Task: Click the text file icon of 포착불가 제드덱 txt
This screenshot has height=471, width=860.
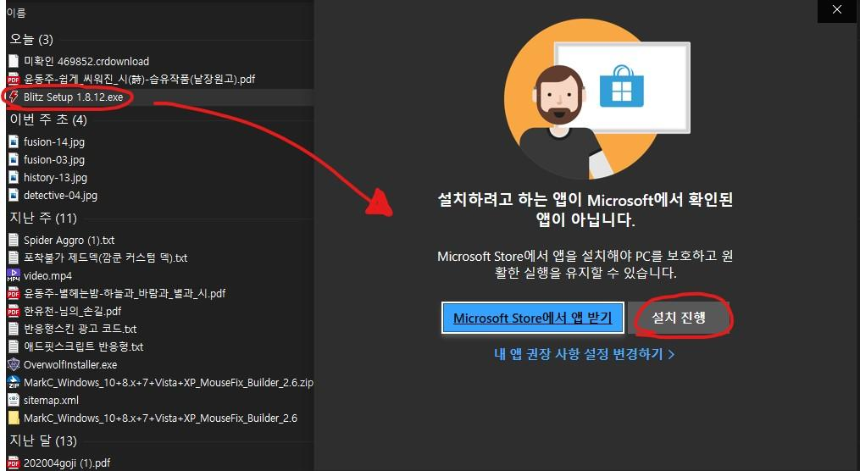Action: tap(13, 258)
